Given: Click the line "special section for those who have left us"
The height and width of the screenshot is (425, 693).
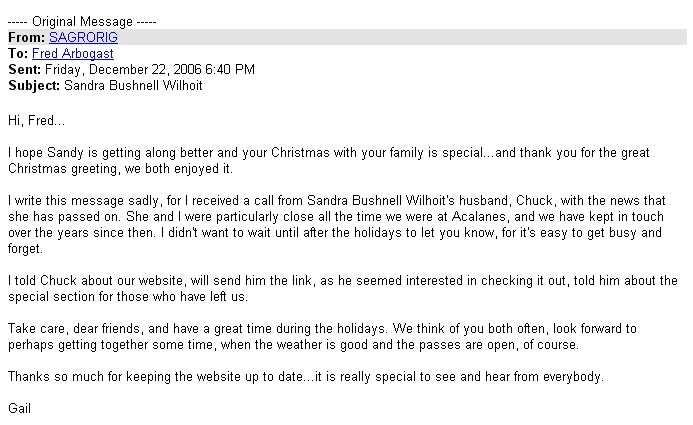Looking at the screenshot, I should (128, 296).
